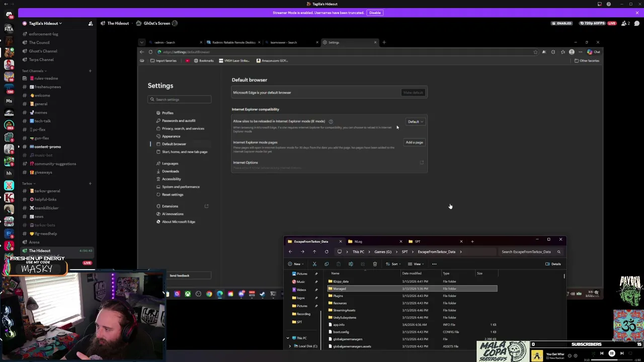Delete via trash icon in File Explorer
The height and width of the screenshot is (362, 644).
coord(375,264)
